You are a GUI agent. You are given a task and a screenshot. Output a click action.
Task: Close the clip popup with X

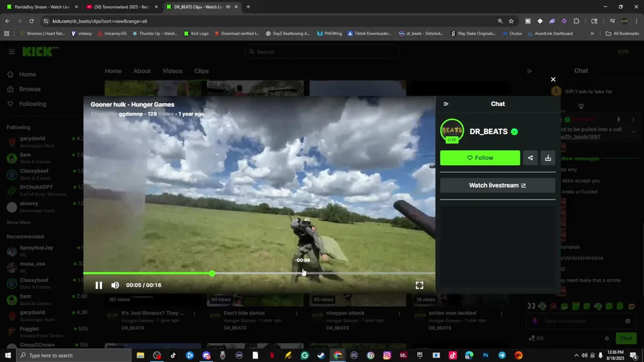click(x=553, y=79)
